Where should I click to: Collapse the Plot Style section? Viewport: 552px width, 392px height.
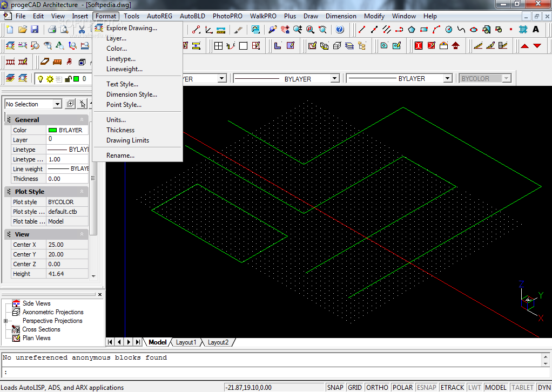click(x=82, y=192)
